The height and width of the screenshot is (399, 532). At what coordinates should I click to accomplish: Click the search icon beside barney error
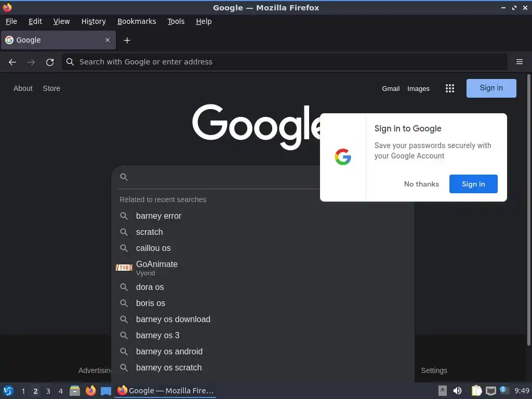[124, 216]
